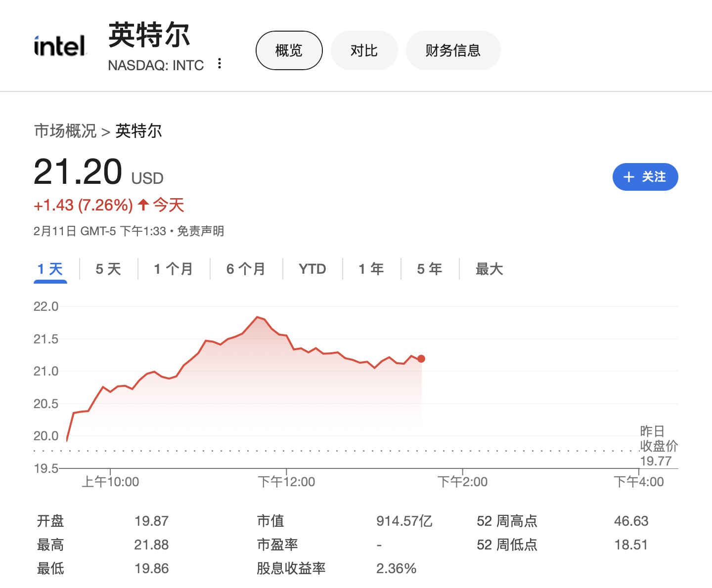Click the 52 周低点 value 18.51
Viewport: 712px width, 588px height.
click(631, 545)
